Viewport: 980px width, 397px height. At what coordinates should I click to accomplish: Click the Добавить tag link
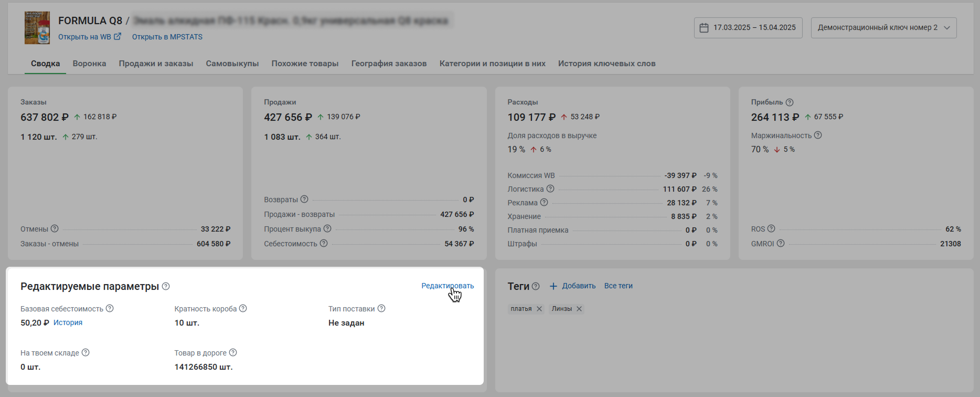click(579, 286)
